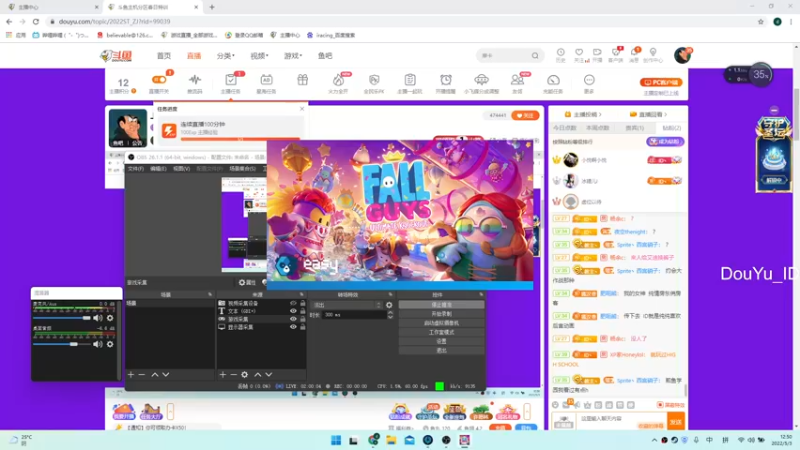Switch to 贵宾(1) tab

pyautogui.click(x=635, y=128)
